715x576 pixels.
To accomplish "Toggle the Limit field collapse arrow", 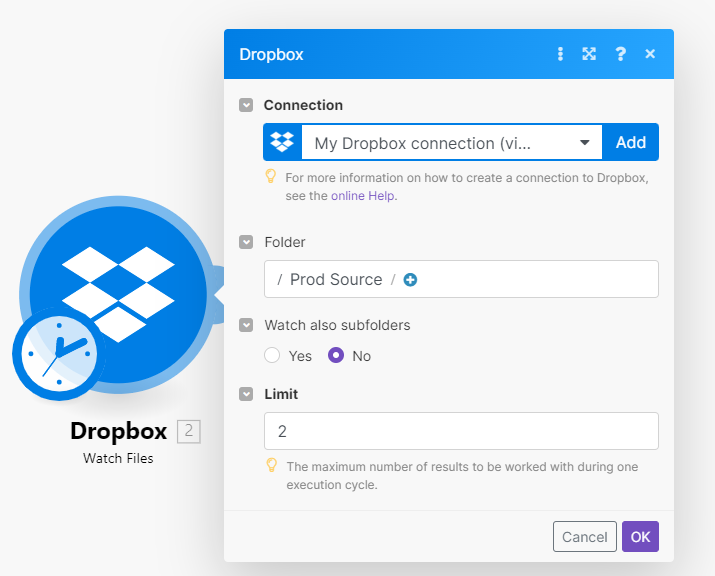I will 246,394.
